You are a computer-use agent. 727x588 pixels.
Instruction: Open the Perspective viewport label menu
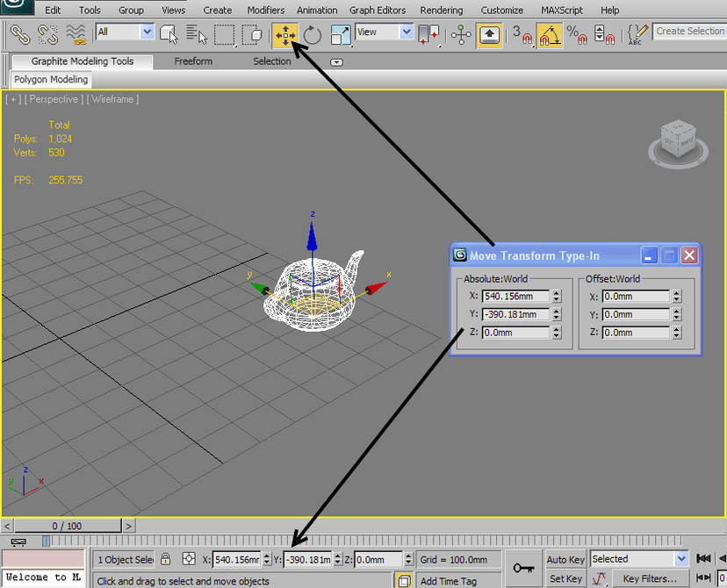54,99
